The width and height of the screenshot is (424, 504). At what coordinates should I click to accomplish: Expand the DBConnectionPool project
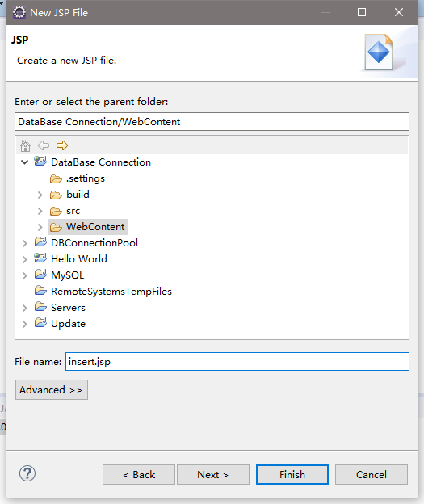[25, 243]
